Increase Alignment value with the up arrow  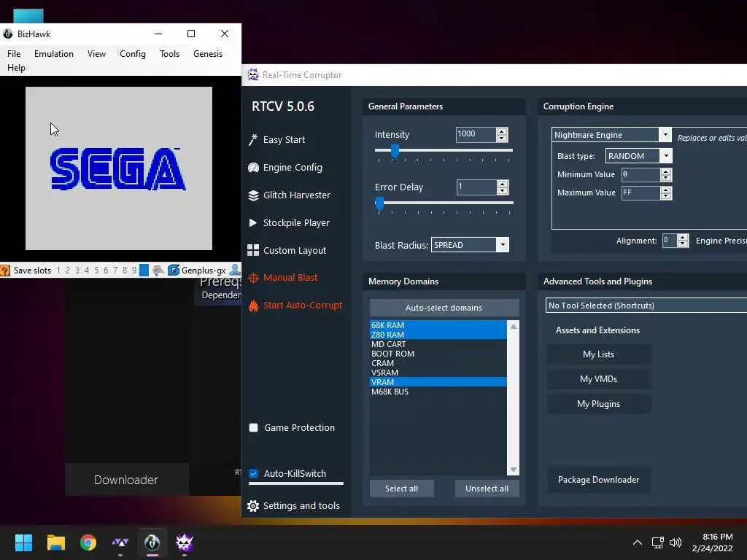click(683, 238)
